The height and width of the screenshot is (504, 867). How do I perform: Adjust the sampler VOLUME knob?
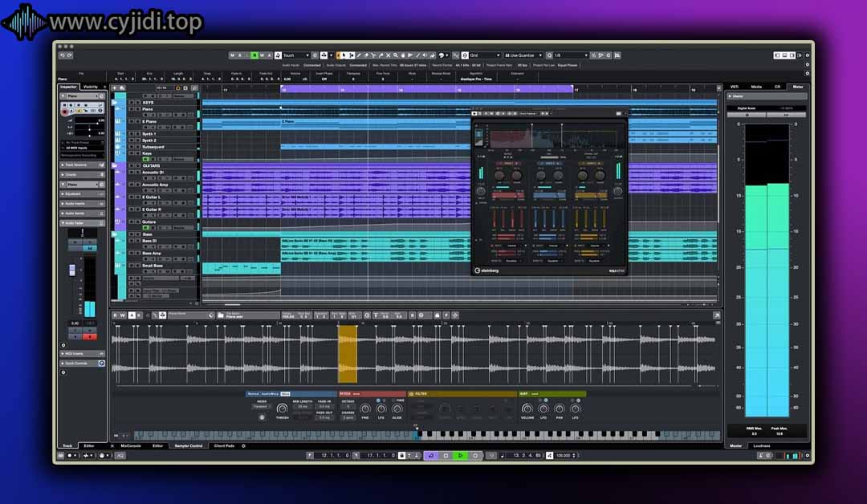coord(527,409)
